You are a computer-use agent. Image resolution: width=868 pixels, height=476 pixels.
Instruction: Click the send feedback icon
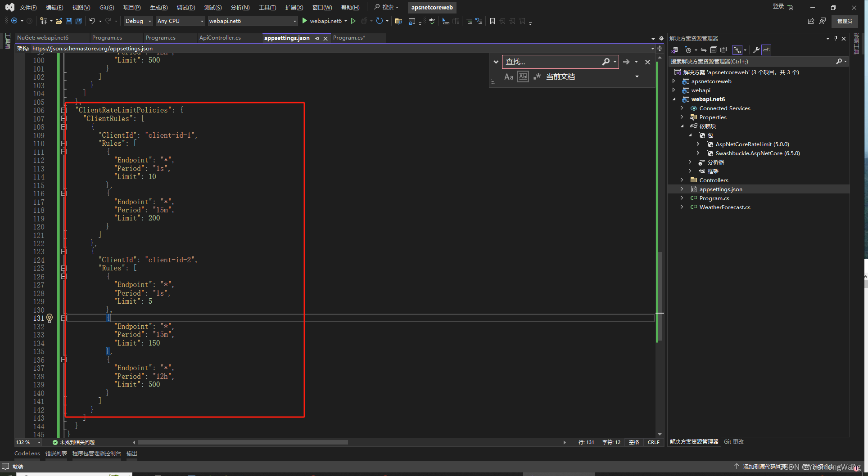(x=823, y=21)
